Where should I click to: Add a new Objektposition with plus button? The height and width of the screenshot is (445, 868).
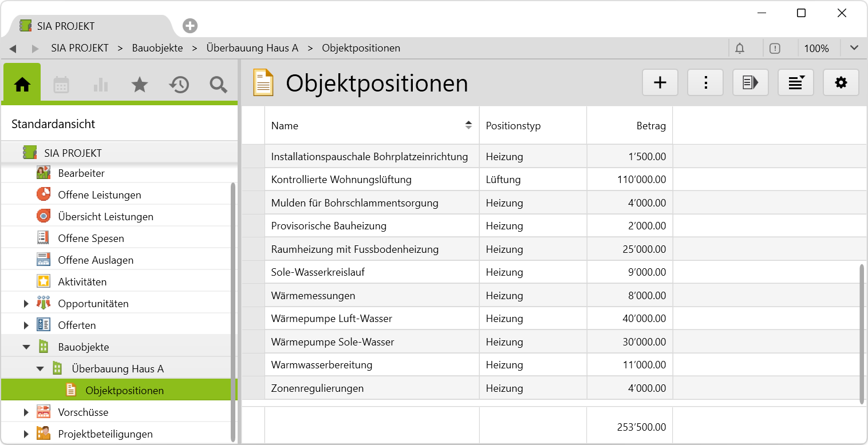pyautogui.click(x=660, y=83)
